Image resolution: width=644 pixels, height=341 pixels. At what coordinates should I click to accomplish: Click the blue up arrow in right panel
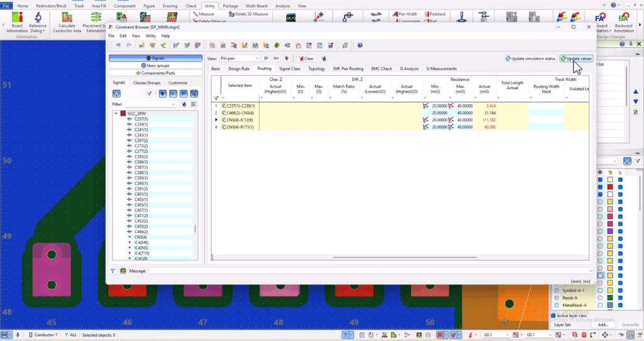(635, 92)
